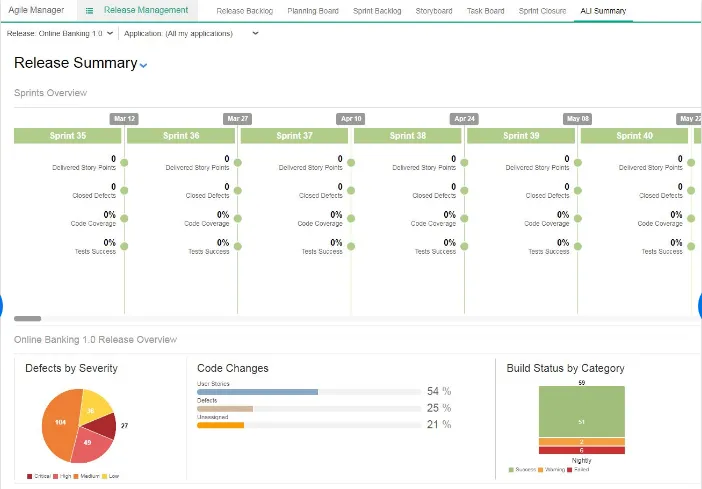The width and height of the screenshot is (702, 489).
Task: Click the Failed build legend square
Action: tap(569, 470)
